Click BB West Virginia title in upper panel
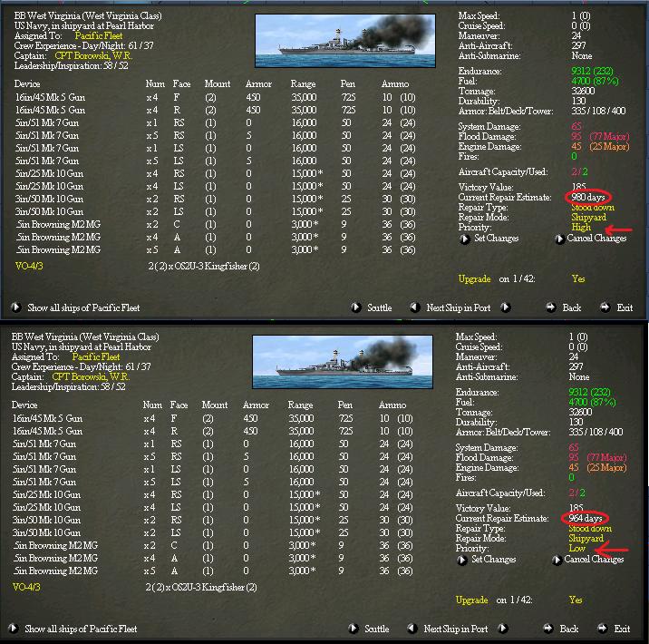 [x=88, y=15]
